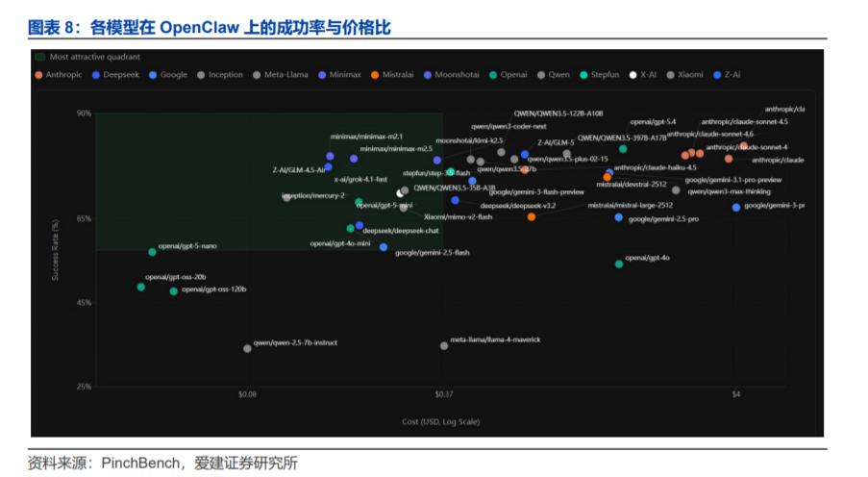Screen dimensions: 868x477
Task: Click the Xiaomi/mimo-v2-flash label
Action: [458, 216]
